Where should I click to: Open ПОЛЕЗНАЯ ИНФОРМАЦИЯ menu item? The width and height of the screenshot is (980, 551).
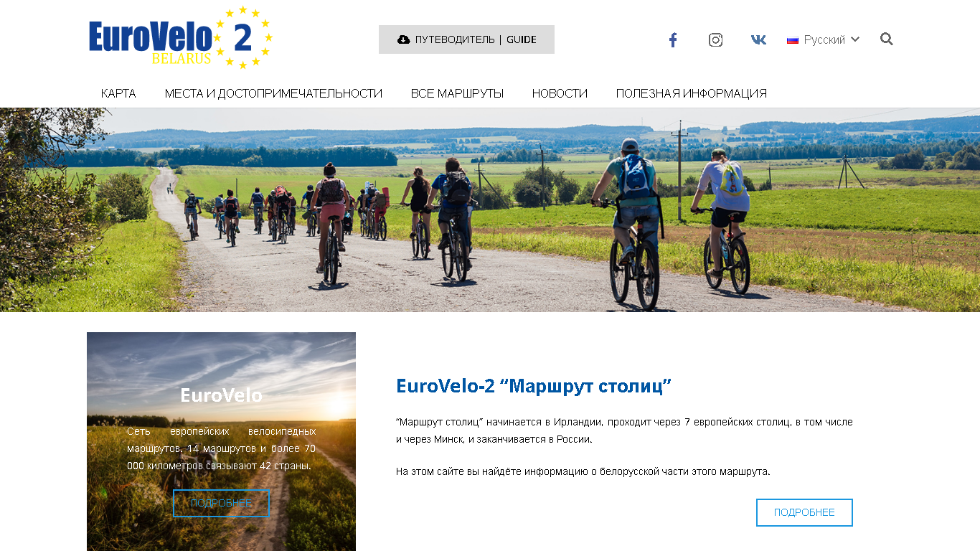pyautogui.click(x=692, y=93)
